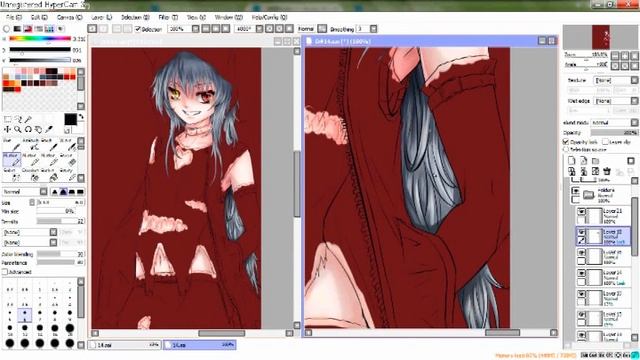Select the eyedropper tool
Screen dimensions: 640x360
[49, 129]
